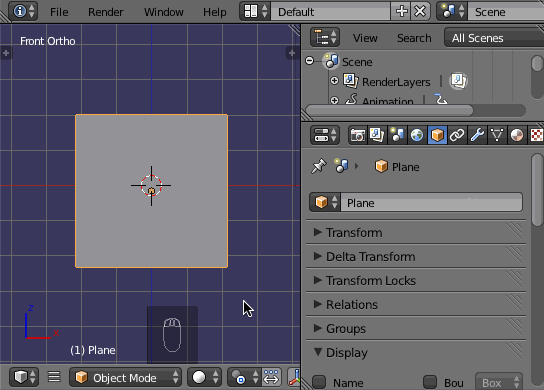Switch to Modifiers wrench tab
This screenshot has height=390, width=544.
(x=477, y=135)
